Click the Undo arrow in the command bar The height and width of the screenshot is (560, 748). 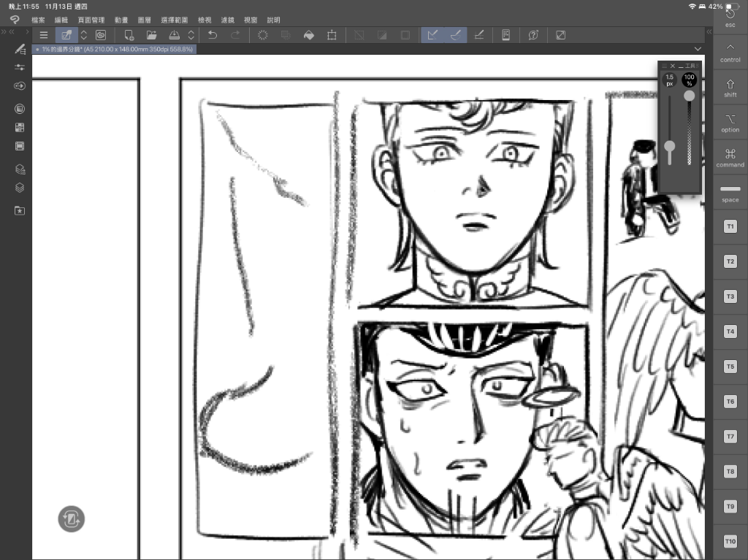point(212,35)
